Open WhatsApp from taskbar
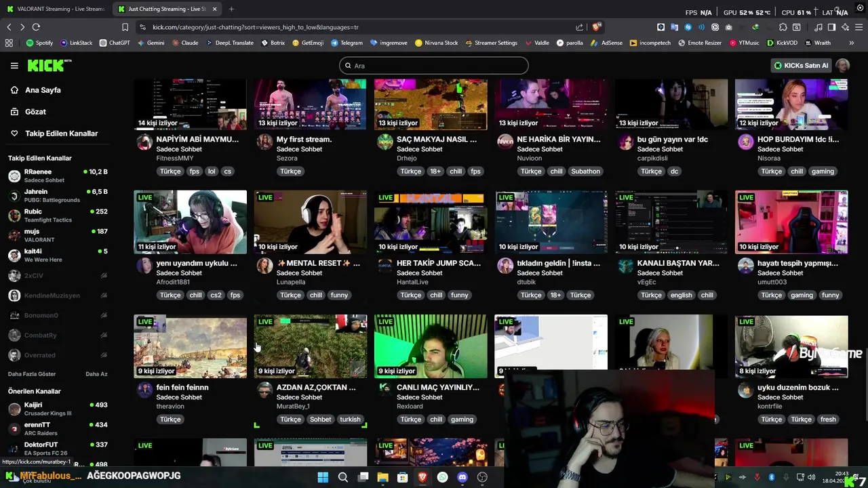Viewport: 868px width, 488px height. [x=443, y=477]
